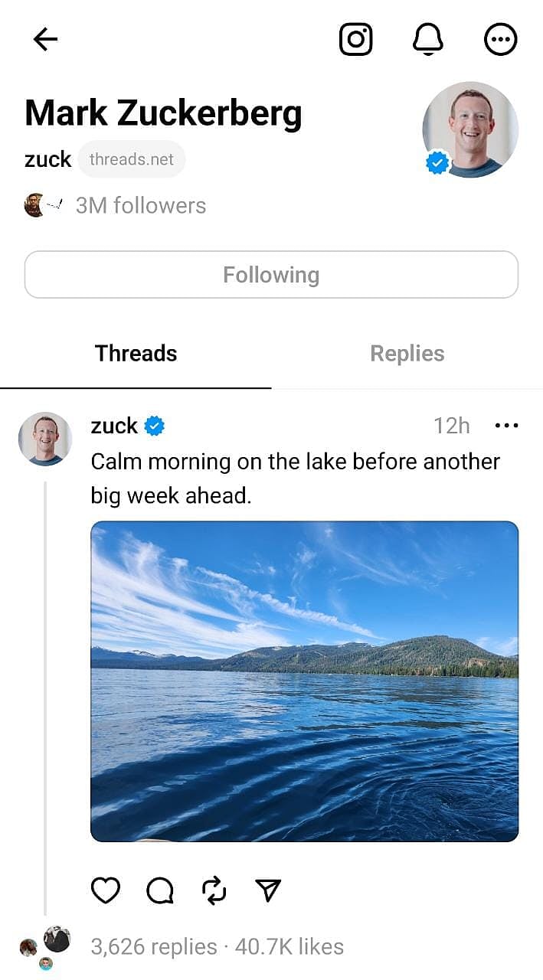The width and height of the screenshot is (543, 980).
Task: Open the post's three-dot options menu
Action: click(508, 425)
